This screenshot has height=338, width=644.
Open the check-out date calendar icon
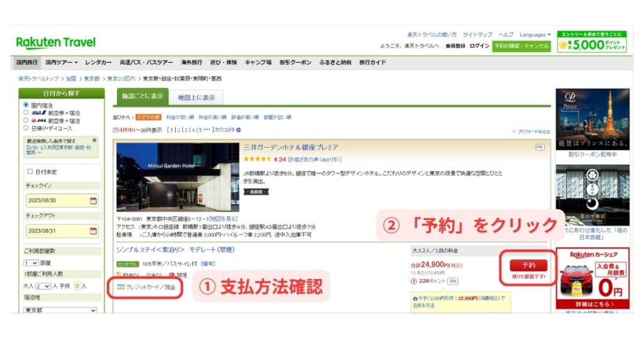(x=93, y=231)
